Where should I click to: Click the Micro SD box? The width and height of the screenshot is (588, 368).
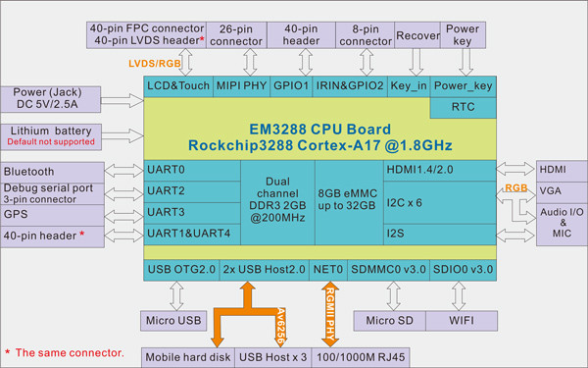point(390,321)
